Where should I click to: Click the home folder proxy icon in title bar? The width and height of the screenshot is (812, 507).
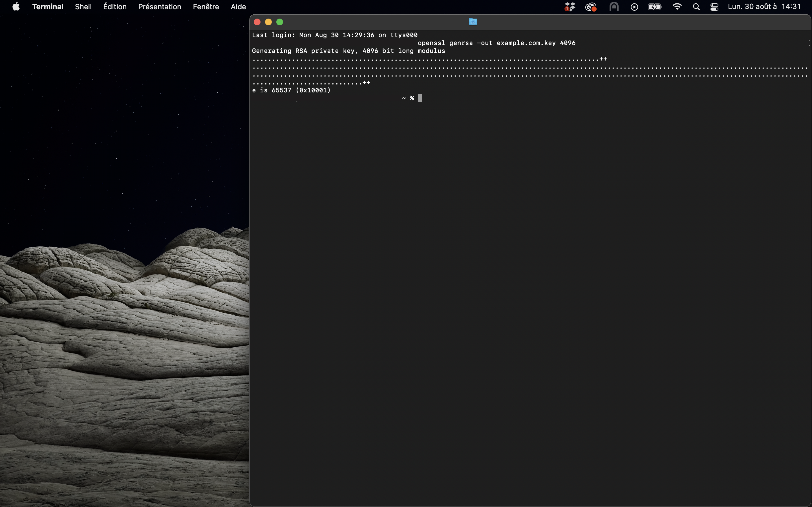(473, 22)
